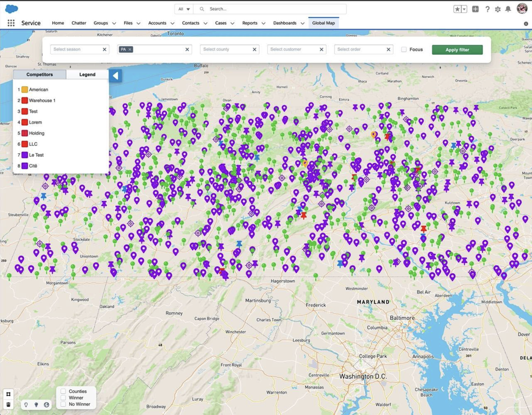The width and height of the screenshot is (532, 415).
Task: Open the Dashboards tab link
Action: pos(285,23)
